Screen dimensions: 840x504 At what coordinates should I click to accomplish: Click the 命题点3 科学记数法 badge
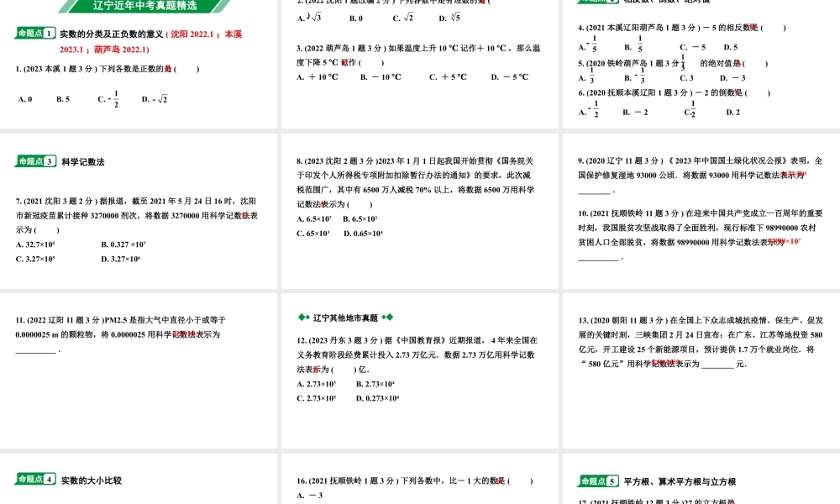point(35,161)
